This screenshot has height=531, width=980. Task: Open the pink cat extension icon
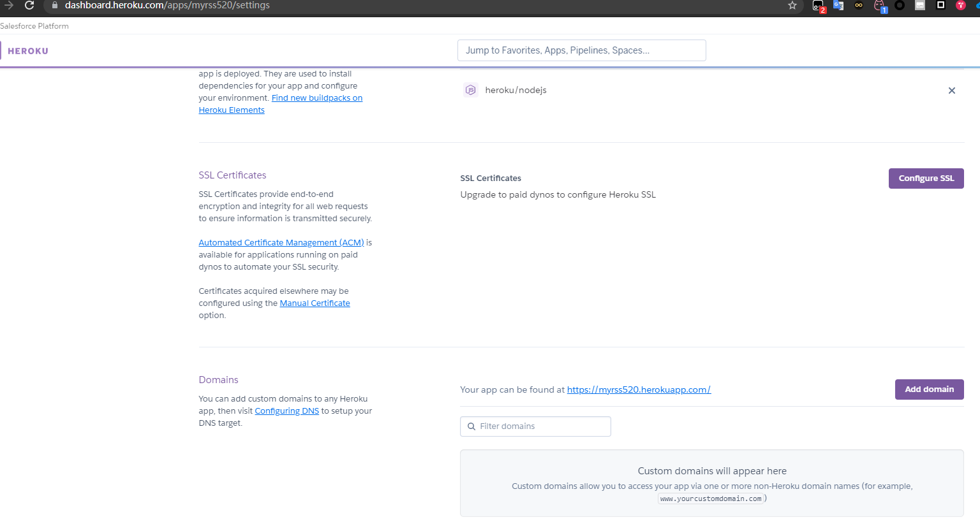pyautogui.click(x=880, y=6)
